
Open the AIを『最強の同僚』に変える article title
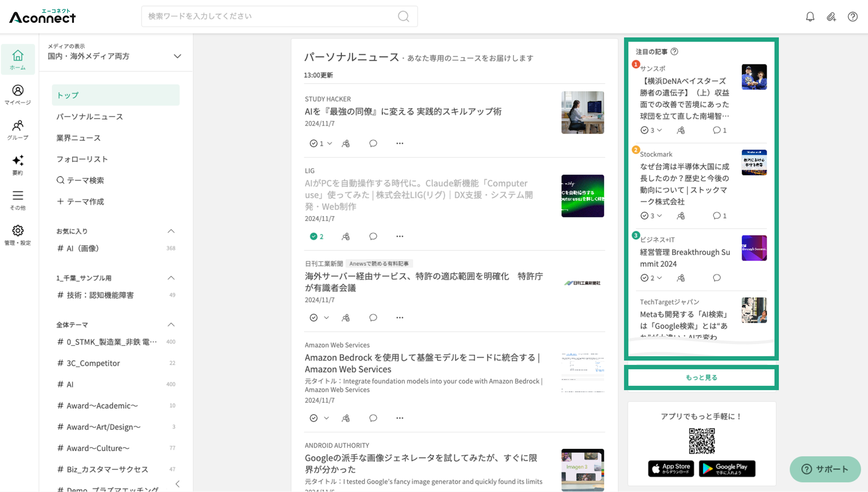point(403,112)
